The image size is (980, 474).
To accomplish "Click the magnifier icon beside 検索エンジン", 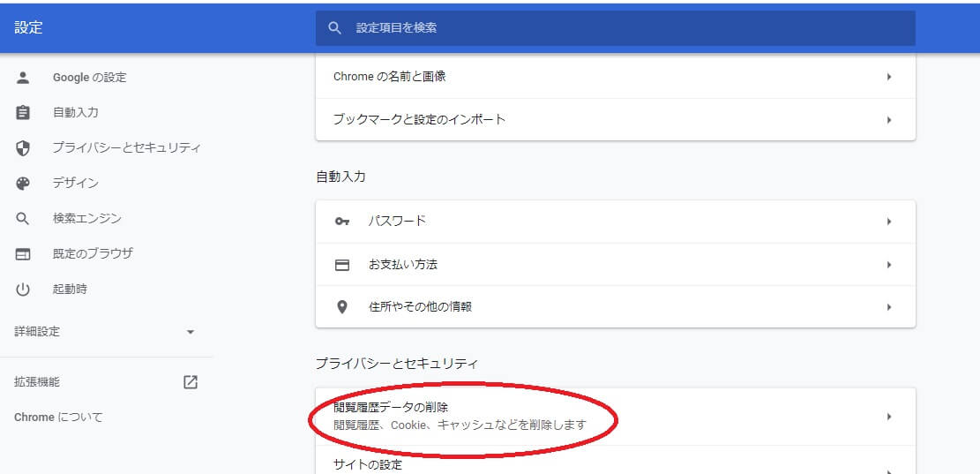I will (x=23, y=219).
